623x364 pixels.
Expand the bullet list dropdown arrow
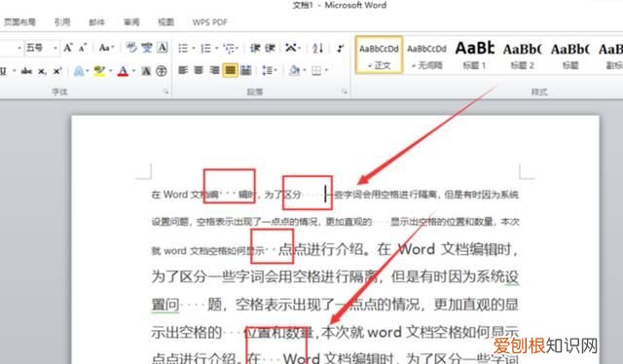click(x=194, y=49)
